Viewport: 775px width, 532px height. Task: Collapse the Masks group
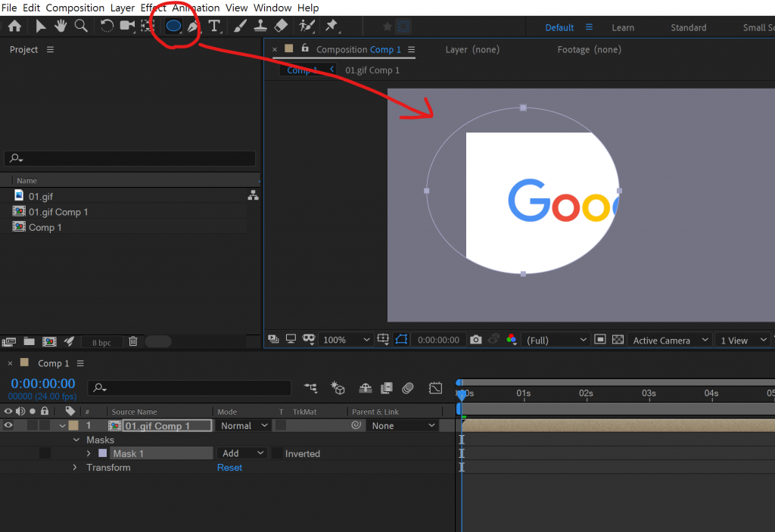(76, 440)
